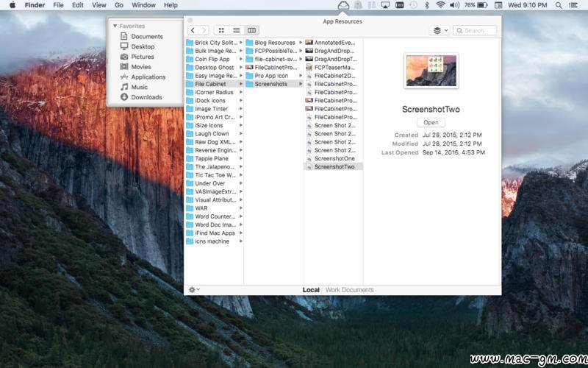Open the Downloads favorite in sidebar
The image size is (588, 368).
tap(146, 97)
